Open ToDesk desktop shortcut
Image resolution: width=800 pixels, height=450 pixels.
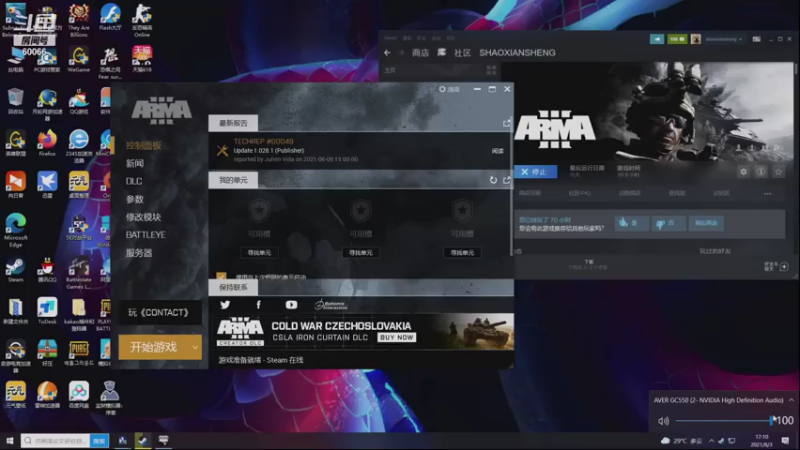pos(47,311)
